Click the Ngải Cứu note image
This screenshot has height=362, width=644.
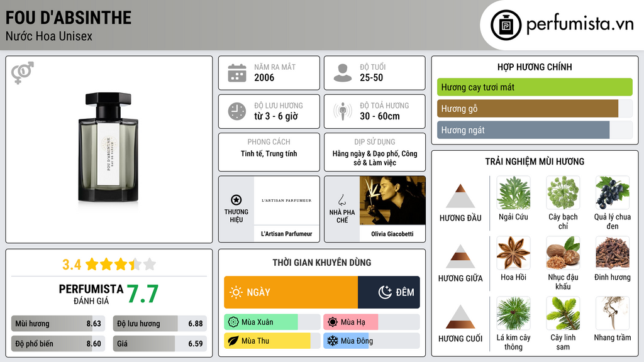513,192
